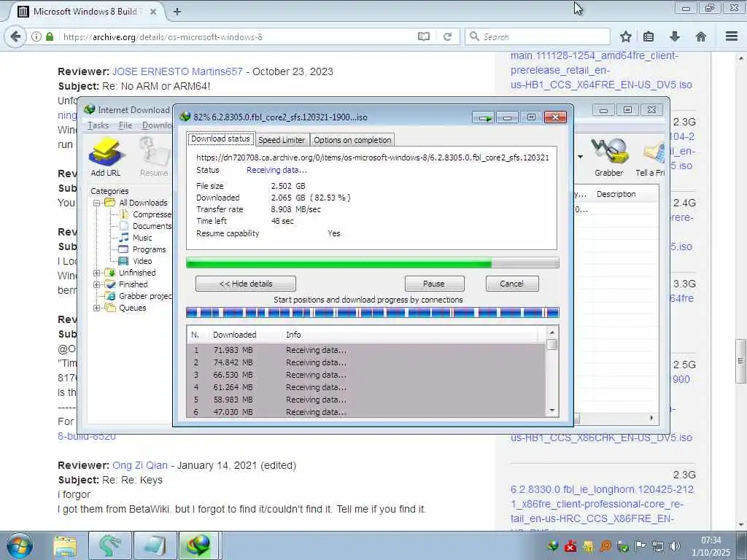
Task: Click the green download progress bar
Action: coord(373,262)
